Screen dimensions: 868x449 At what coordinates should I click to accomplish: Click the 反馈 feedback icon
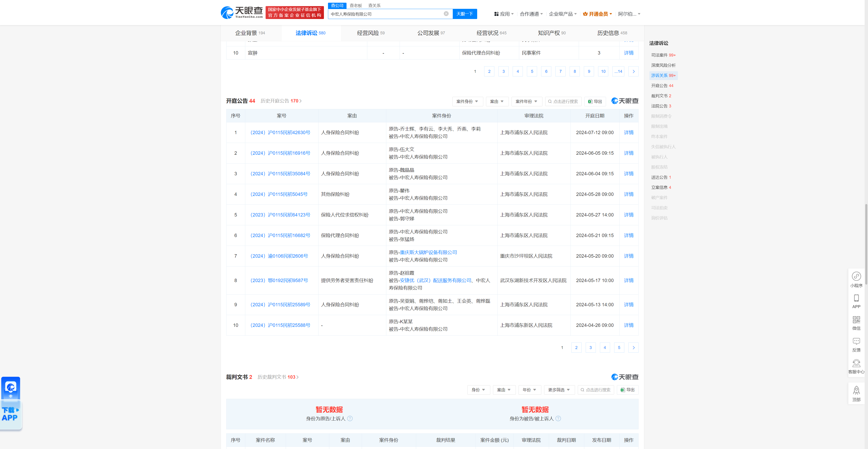(856, 342)
